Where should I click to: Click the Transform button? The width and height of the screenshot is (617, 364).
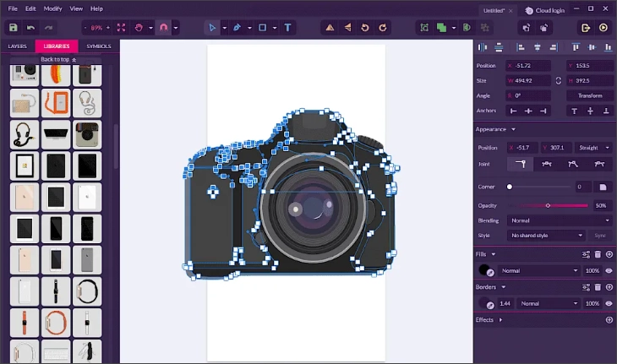[590, 95]
